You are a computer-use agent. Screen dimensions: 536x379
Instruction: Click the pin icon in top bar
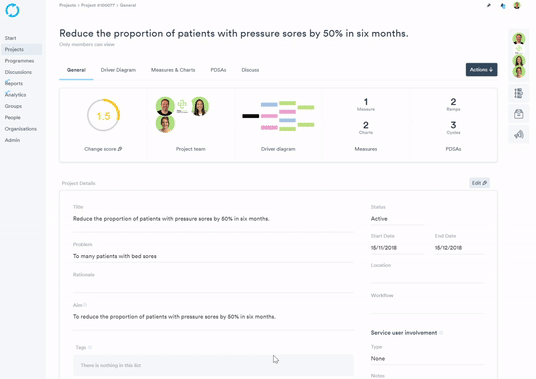coord(489,5)
